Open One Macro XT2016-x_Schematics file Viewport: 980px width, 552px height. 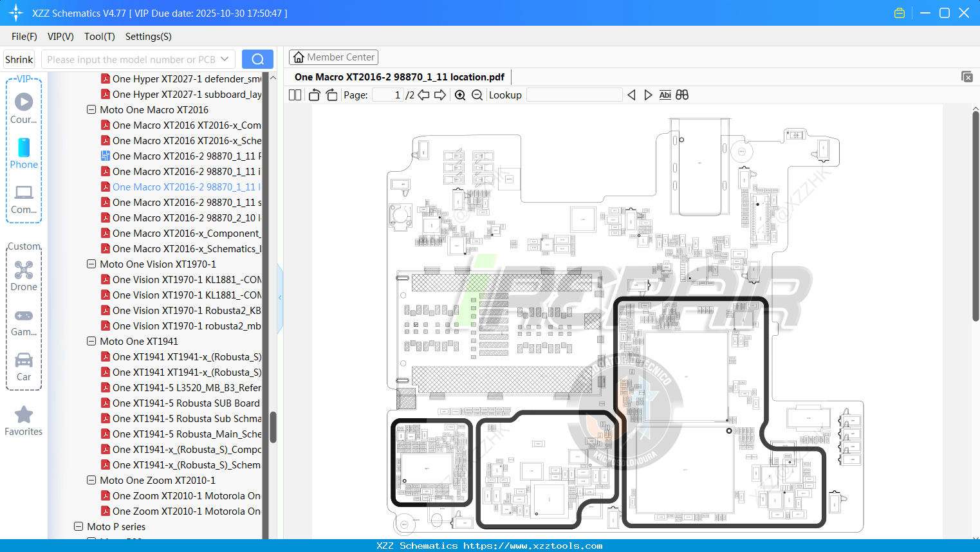[181, 248]
